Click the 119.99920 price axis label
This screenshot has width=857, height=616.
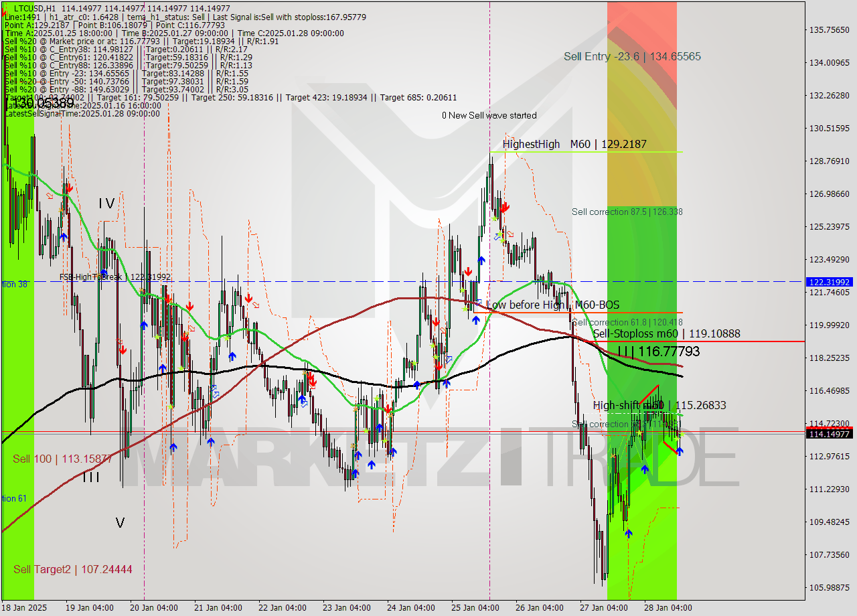830,325
